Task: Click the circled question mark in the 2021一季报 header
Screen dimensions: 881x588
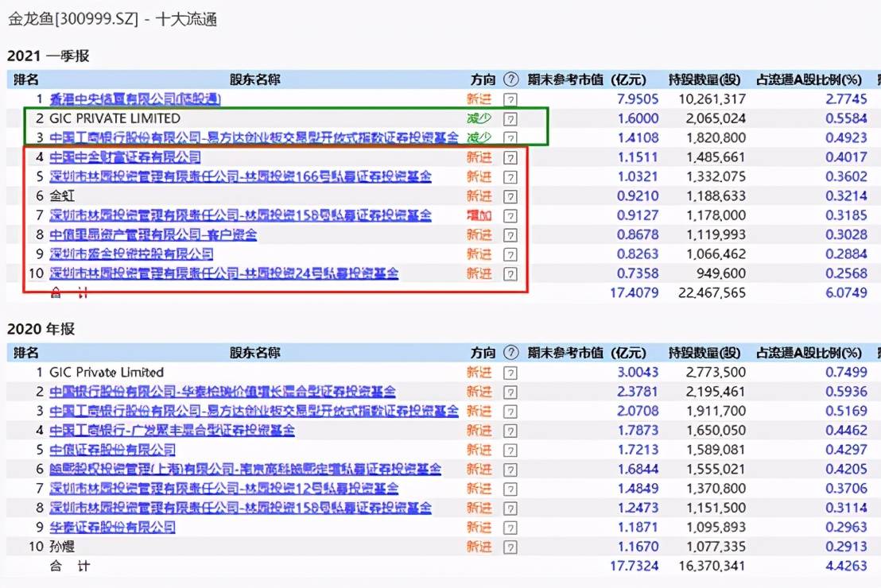Action: click(510, 79)
